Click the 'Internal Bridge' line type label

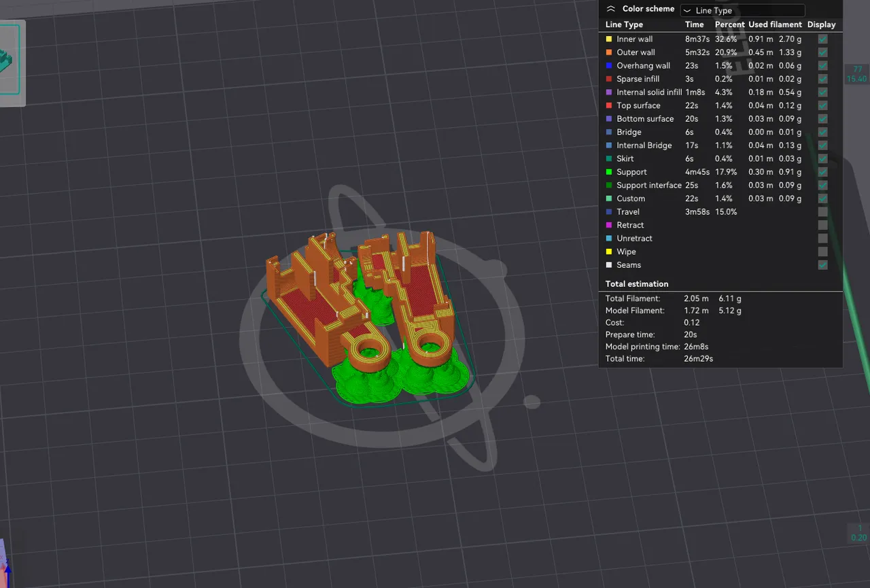pos(644,145)
